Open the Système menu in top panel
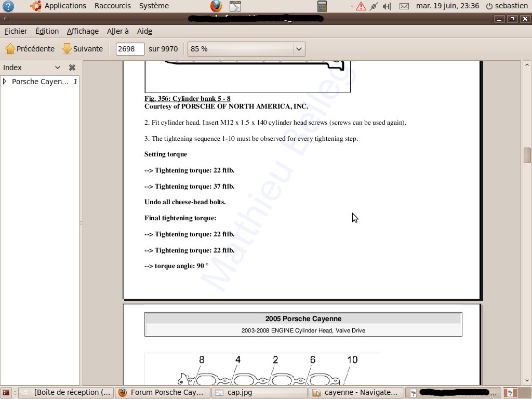This screenshot has height=399, width=532. (x=154, y=6)
